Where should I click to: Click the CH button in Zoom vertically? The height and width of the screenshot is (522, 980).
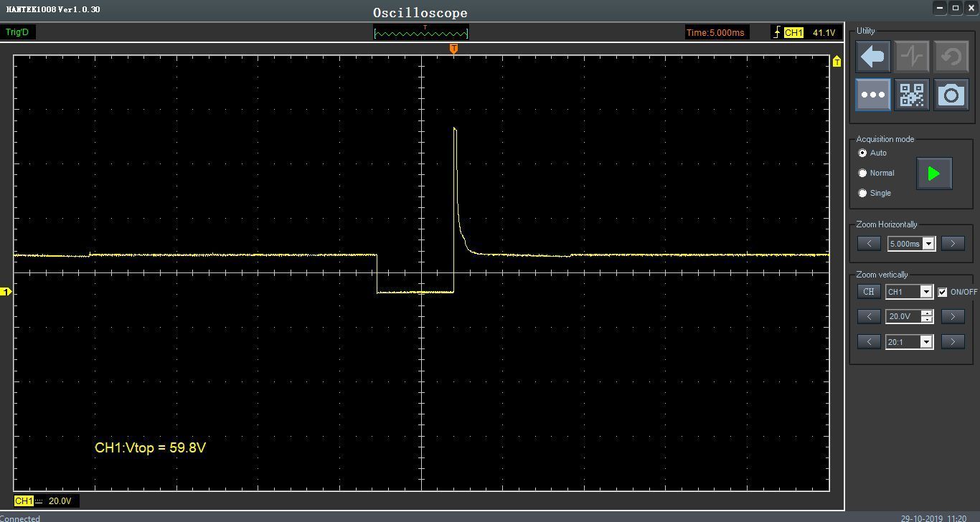click(x=869, y=292)
